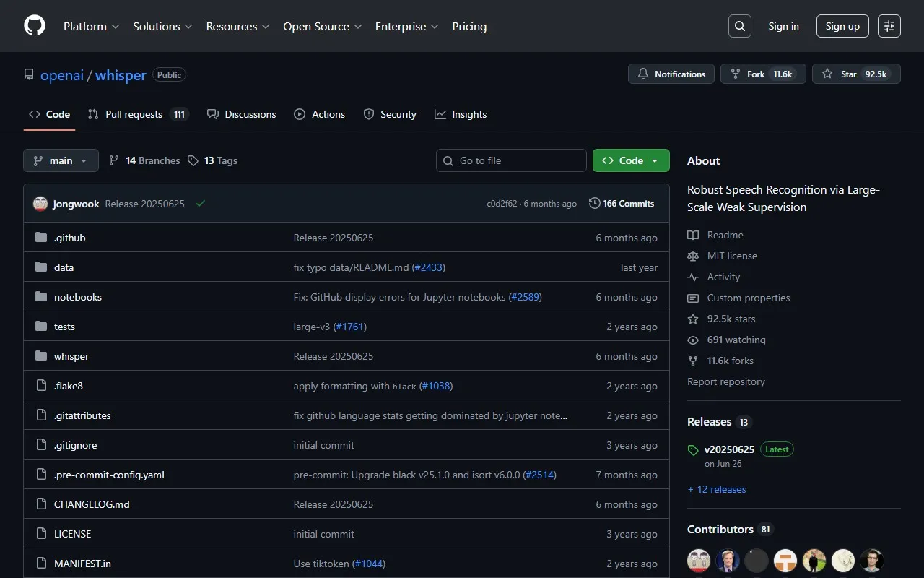The image size is (924, 578).
Task: Open the Solutions header menu
Action: (162, 26)
